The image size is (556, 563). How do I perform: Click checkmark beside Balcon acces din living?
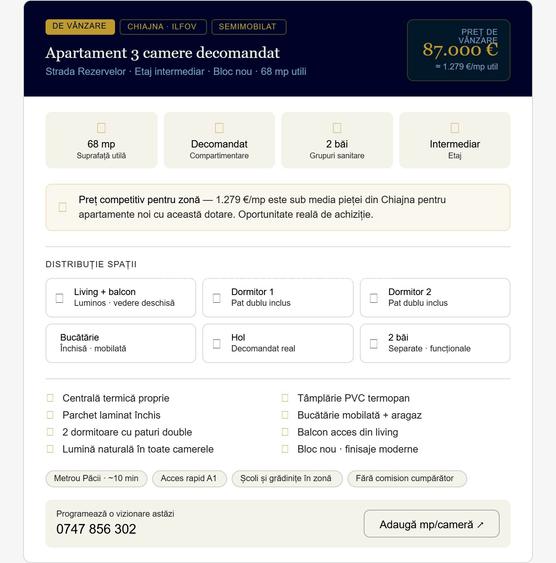[285, 432]
